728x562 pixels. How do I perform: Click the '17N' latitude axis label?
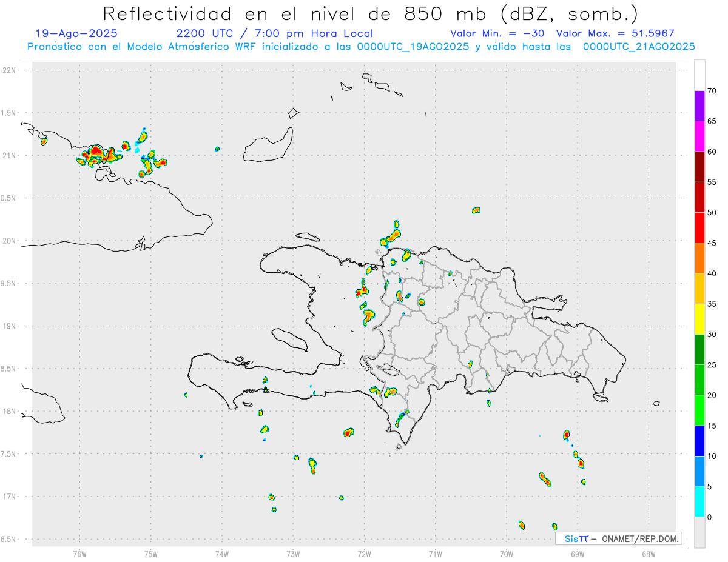pos(10,497)
